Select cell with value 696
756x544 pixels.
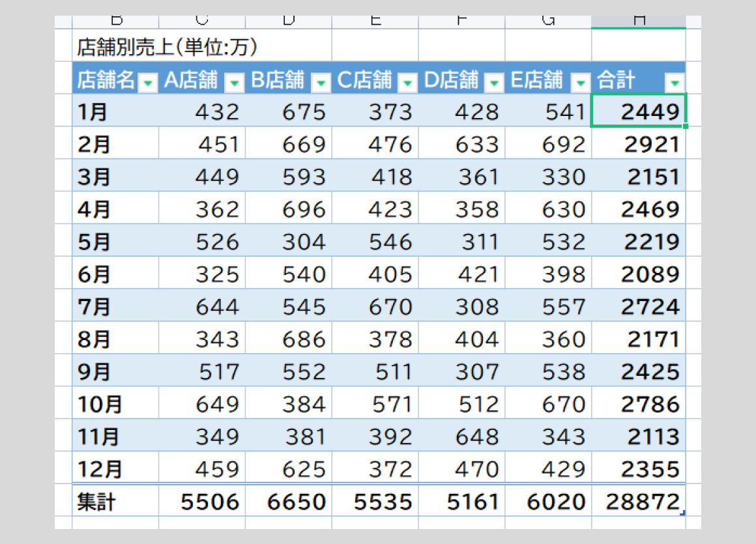[x=288, y=208]
